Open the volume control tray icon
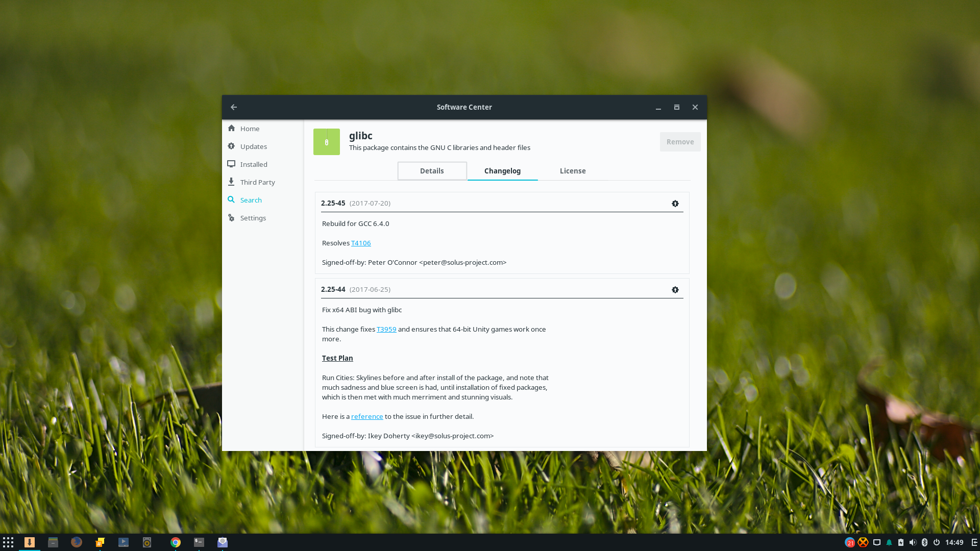Image resolution: width=980 pixels, height=551 pixels. coord(913,542)
